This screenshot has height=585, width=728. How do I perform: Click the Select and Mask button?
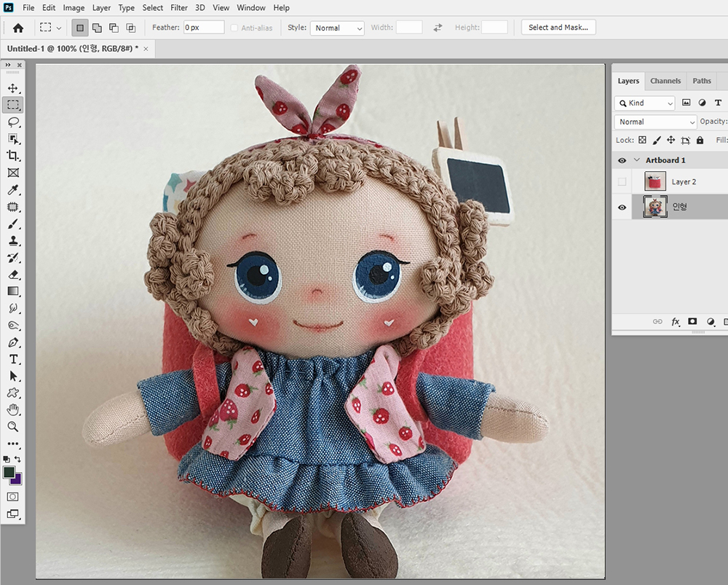click(x=558, y=28)
